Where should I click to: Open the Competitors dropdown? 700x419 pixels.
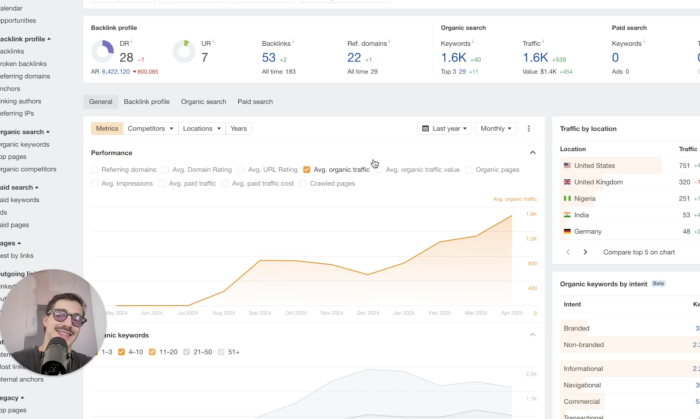[152, 129]
